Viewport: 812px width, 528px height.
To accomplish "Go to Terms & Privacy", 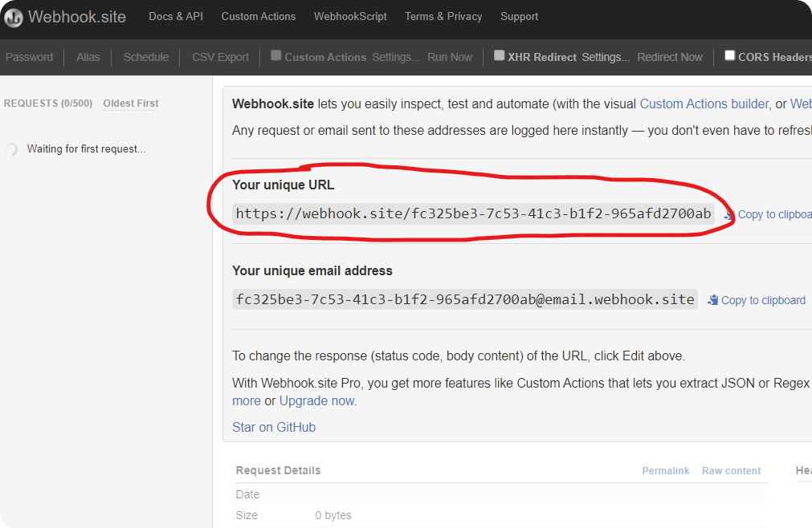I will click(x=443, y=17).
